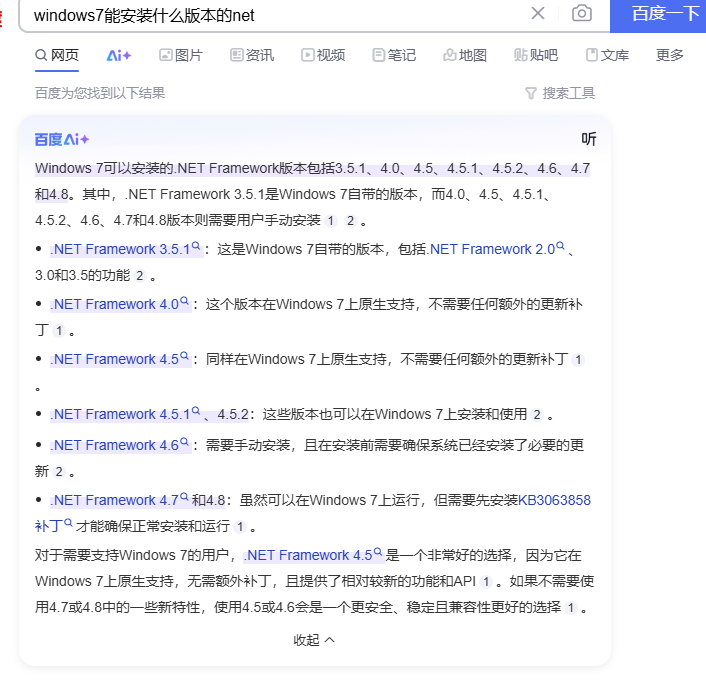Open the .NET Framework 2.0 link

coord(493,249)
